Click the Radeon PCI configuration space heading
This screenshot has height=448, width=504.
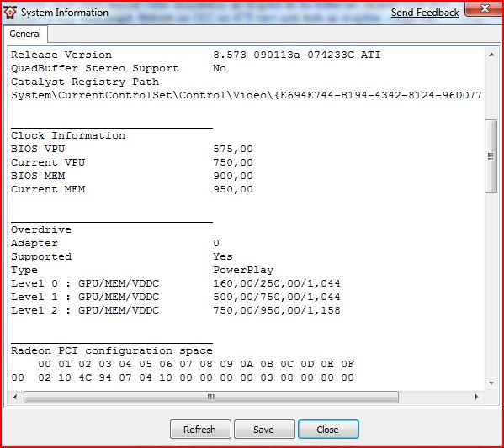coord(112,350)
